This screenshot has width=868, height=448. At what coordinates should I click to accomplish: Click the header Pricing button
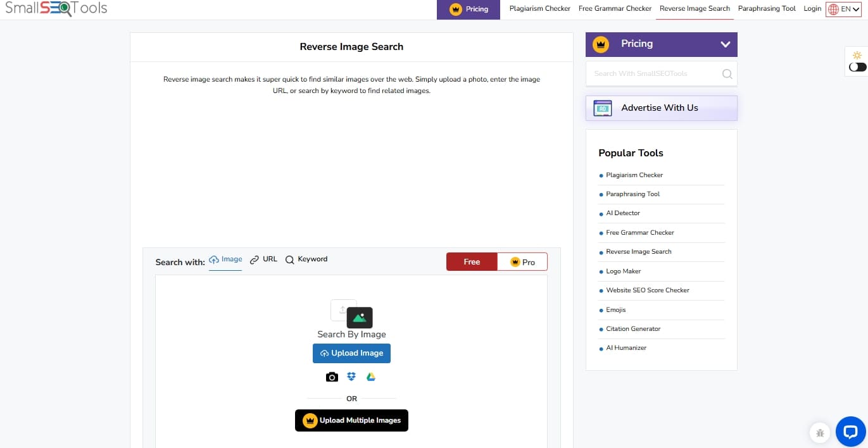[469, 9]
